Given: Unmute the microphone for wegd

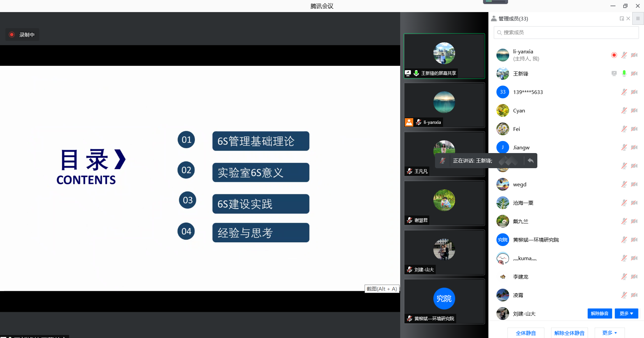Looking at the screenshot, I should pyautogui.click(x=624, y=184).
